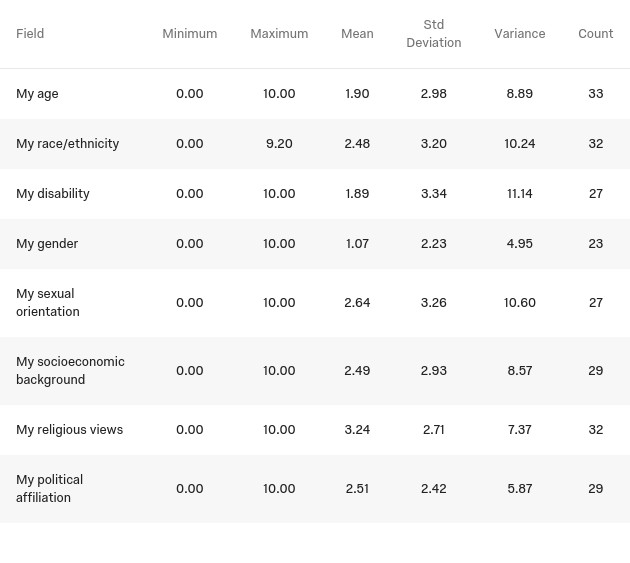Click the std deviation value 2.98
Screen dimensions: 630x563
tap(434, 94)
